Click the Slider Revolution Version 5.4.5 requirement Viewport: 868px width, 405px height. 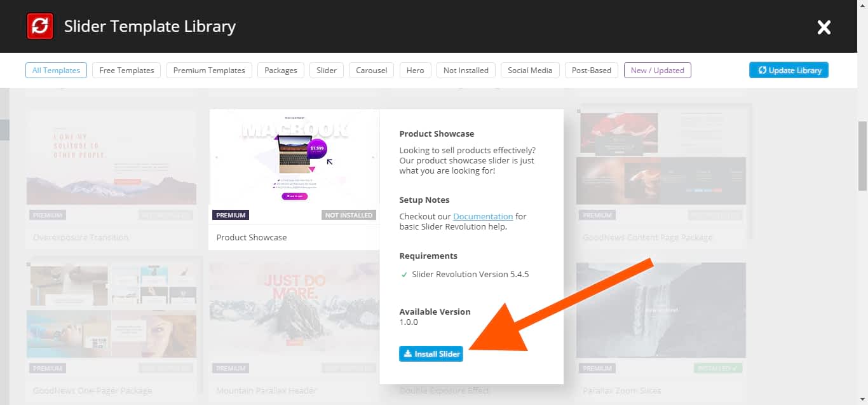(x=470, y=275)
